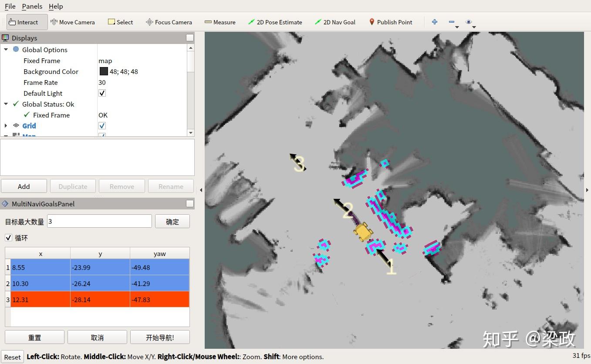This screenshot has width=591, height=364.
Task: Select the Publish Point tool
Action: pyautogui.click(x=390, y=22)
